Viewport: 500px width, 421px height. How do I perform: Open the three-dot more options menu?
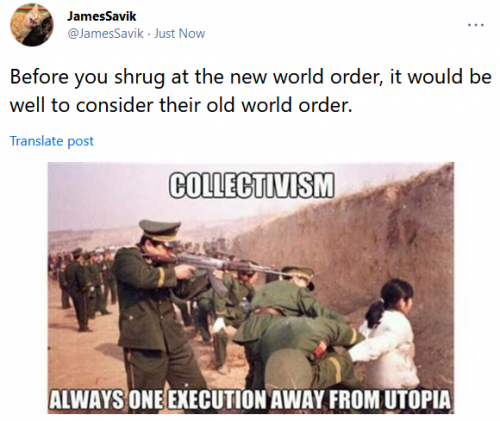(476, 25)
